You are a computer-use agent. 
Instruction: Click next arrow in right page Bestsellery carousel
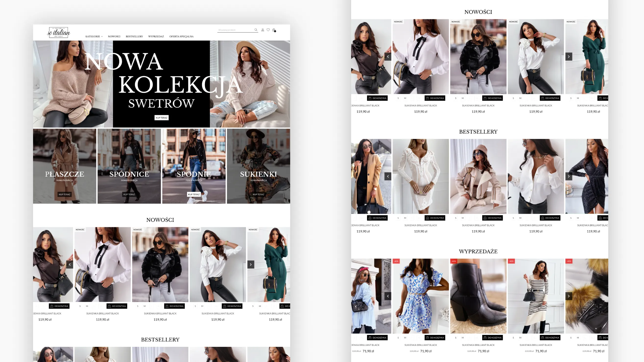569,176
